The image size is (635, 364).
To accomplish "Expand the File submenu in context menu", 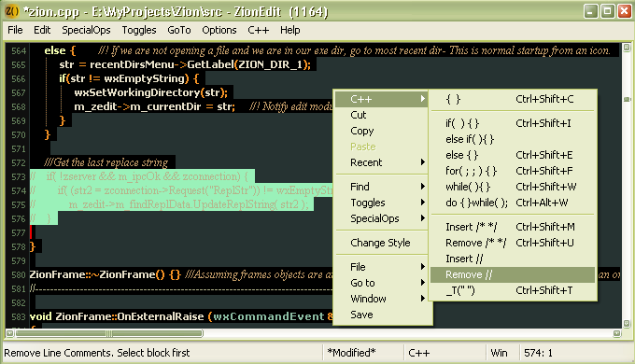I will pos(382,267).
